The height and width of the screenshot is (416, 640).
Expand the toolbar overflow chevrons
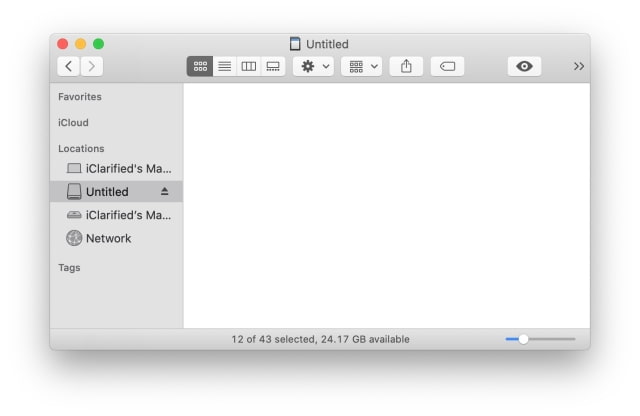579,66
